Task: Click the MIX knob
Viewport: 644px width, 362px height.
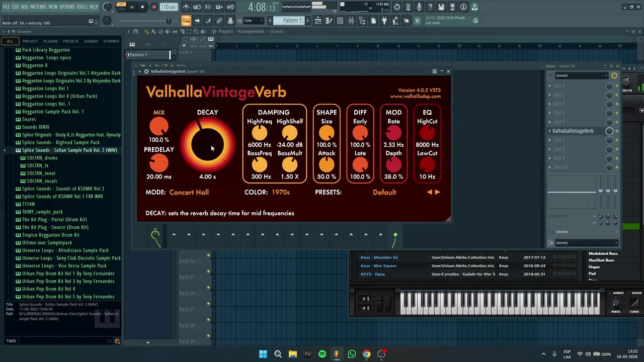Action: coord(158,127)
